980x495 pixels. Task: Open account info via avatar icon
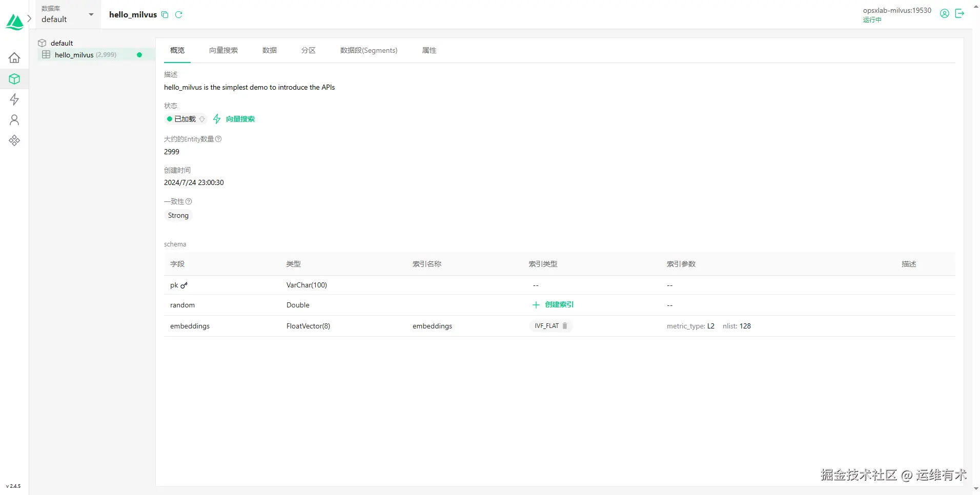(944, 13)
